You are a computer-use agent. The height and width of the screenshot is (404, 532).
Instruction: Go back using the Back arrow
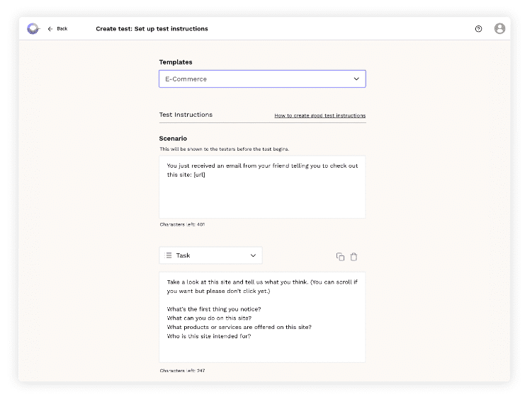point(57,29)
